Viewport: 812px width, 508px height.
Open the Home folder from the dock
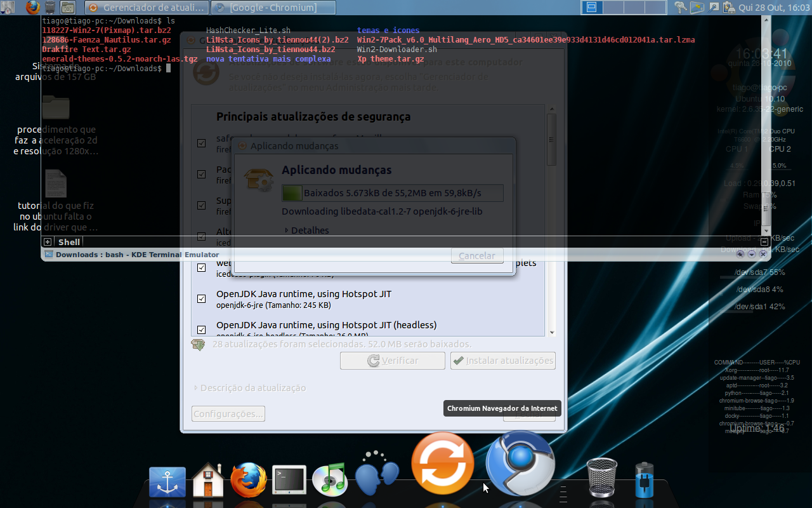click(x=207, y=481)
